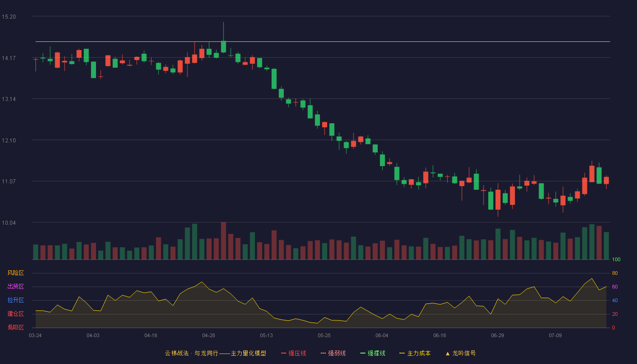Click the 05-13 date axis marker
The height and width of the screenshot is (364, 637).
(x=266, y=335)
